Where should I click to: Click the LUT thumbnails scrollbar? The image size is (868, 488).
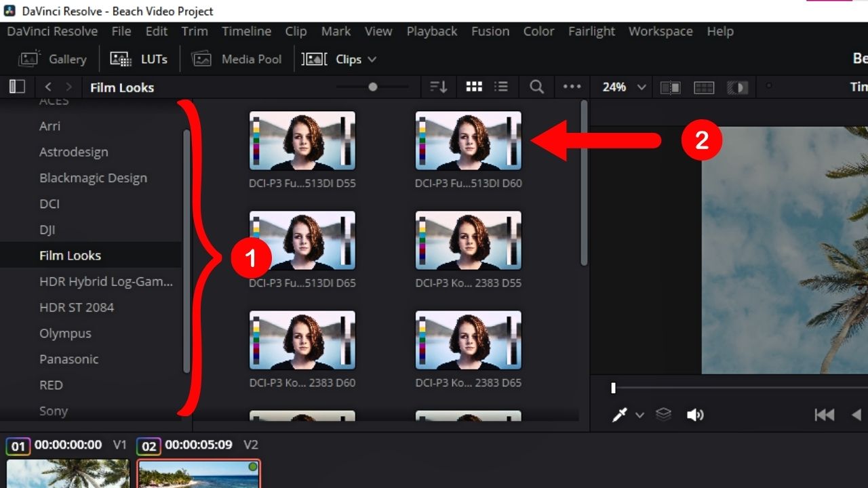point(584,183)
